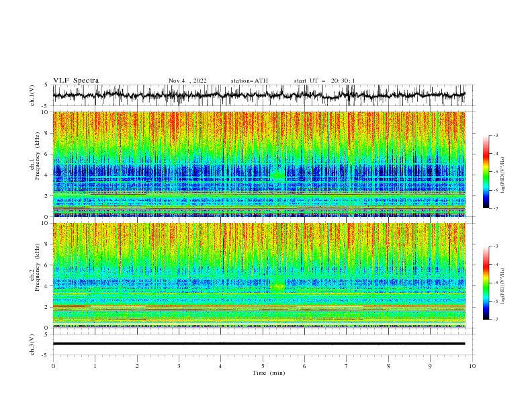Select the "start UT = 20:30:1" text
532x411 pixels.
(324, 81)
